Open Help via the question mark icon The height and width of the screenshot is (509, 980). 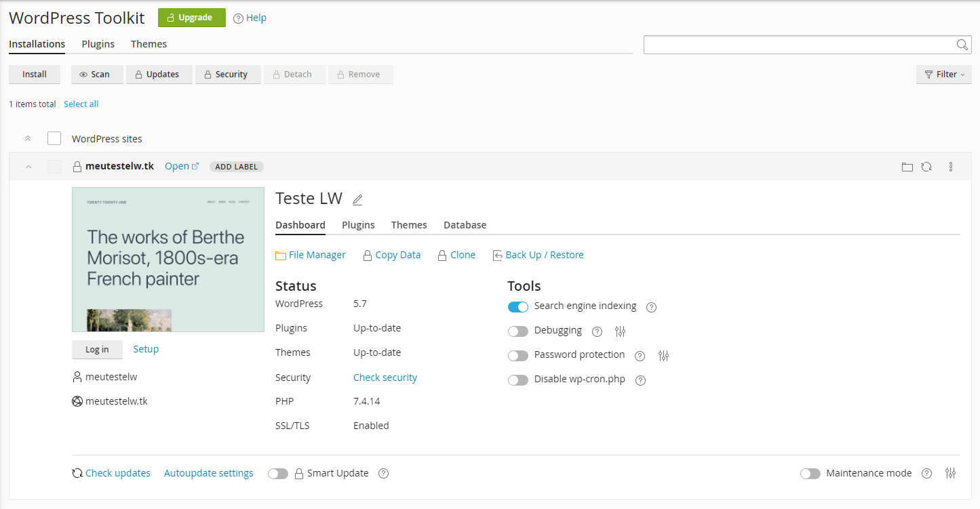(238, 18)
